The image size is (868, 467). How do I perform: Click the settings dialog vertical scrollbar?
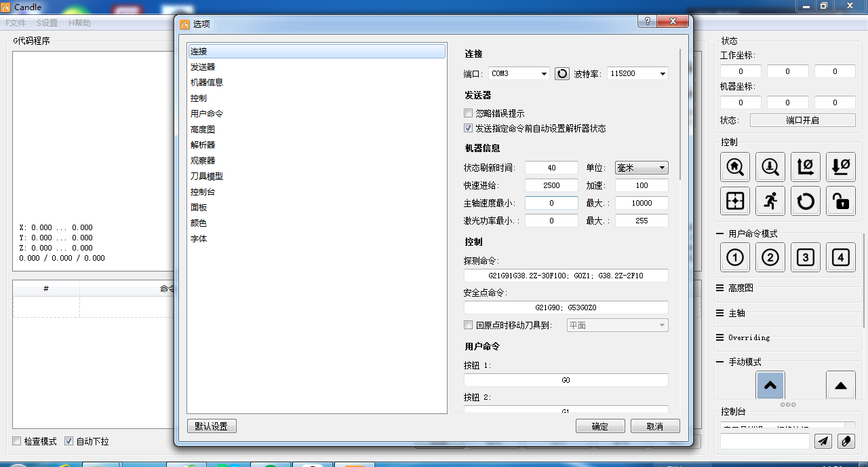tap(681, 114)
